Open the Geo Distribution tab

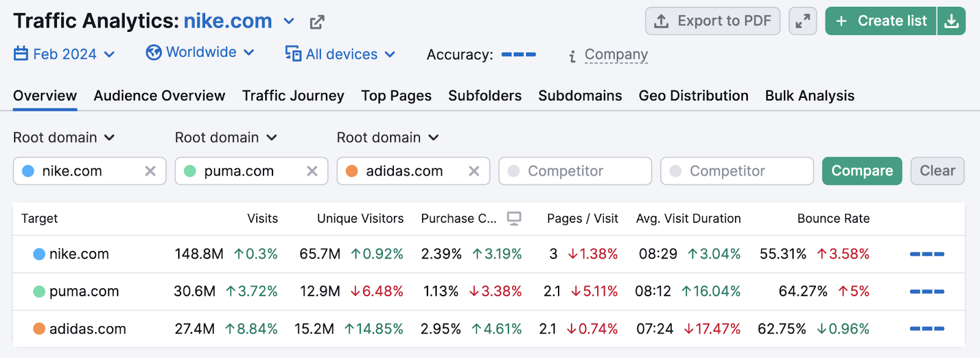pyautogui.click(x=693, y=96)
